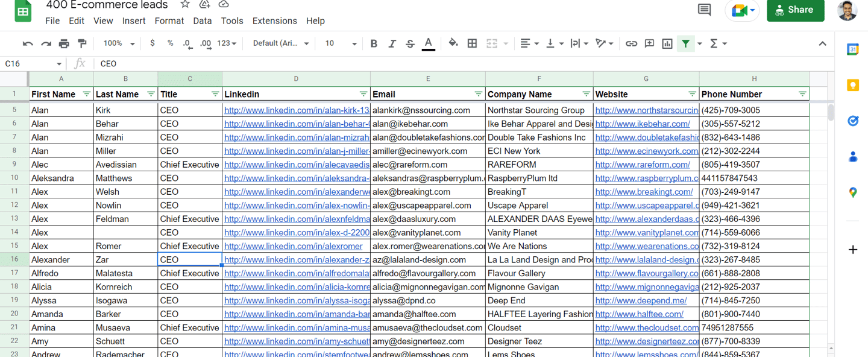Image resolution: width=868 pixels, height=357 pixels.
Task: Open Google Contacts side panel
Action: coord(852,157)
